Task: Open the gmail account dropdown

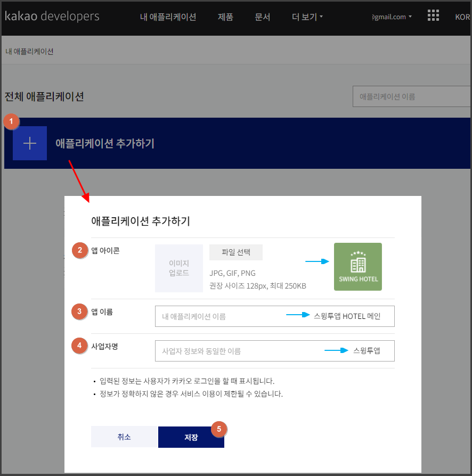Action: 392,17
